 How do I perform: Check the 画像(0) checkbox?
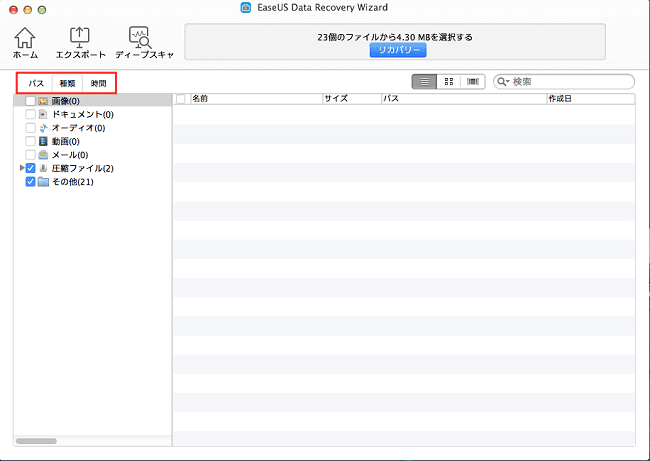pyautogui.click(x=30, y=101)
